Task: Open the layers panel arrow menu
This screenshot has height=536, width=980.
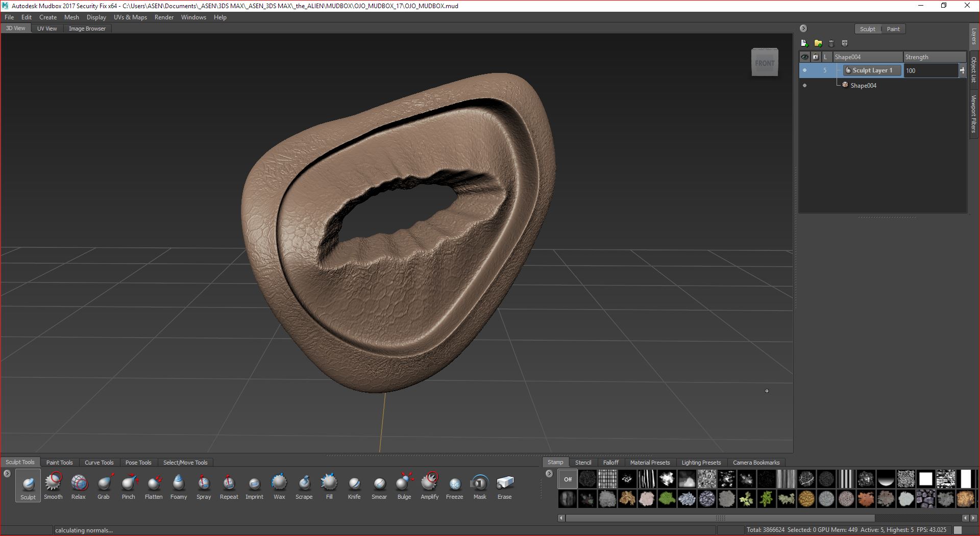Action: pos(803,29)
